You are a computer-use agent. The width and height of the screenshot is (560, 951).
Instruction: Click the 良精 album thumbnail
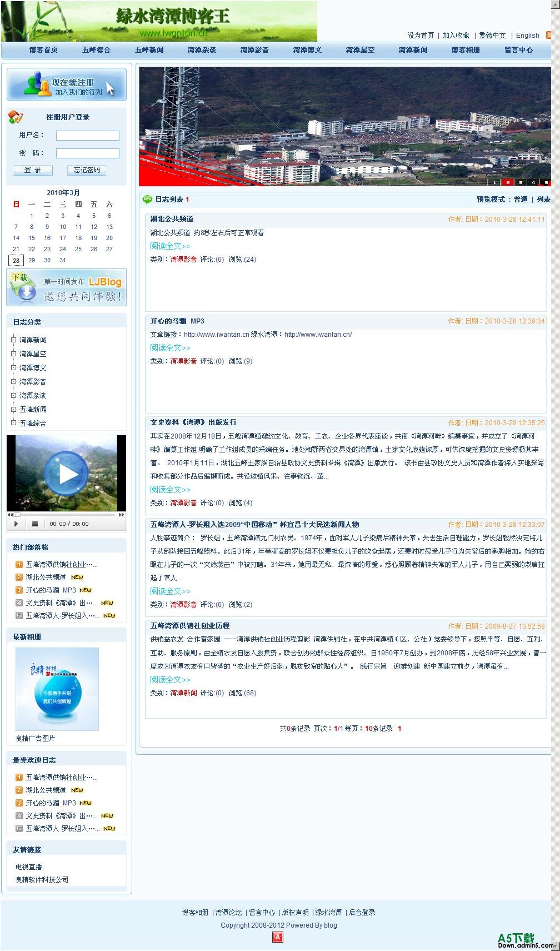57,689
